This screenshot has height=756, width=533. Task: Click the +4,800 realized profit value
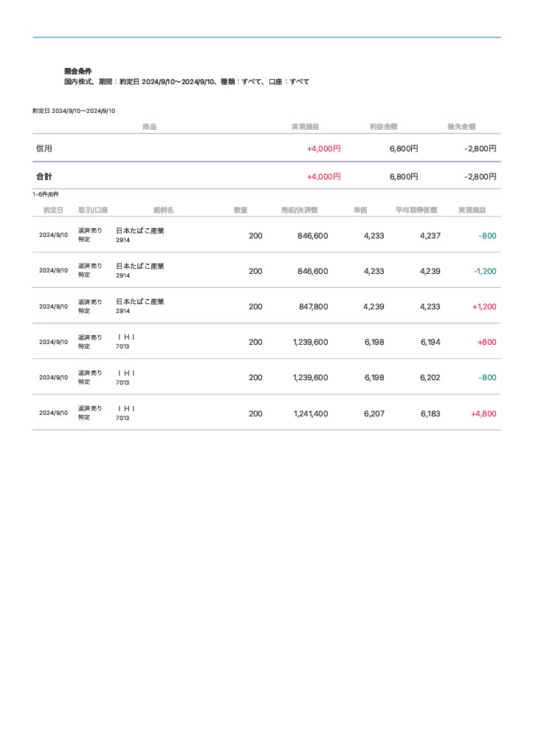[483, 414]
